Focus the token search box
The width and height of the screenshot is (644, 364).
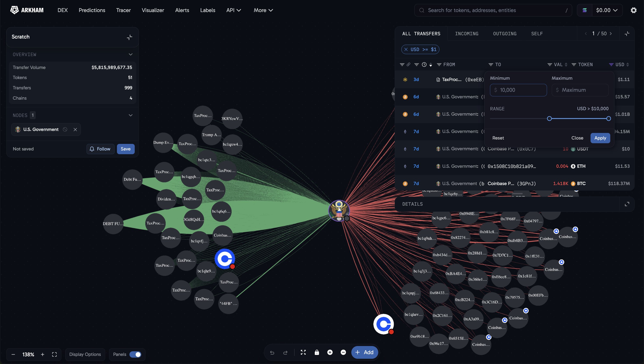[x=493, y=10]
